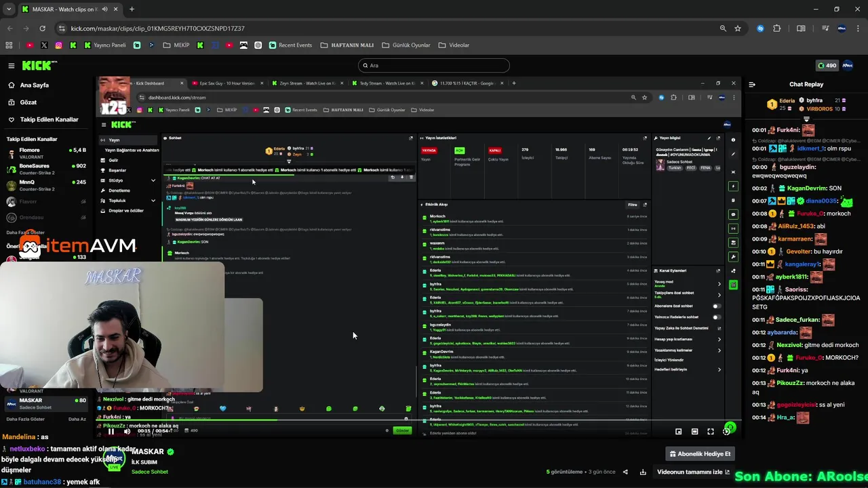This screenshot has height=488, width=868.
Task: Open the X (Twitter) bookmark
Action: [44, 45]
